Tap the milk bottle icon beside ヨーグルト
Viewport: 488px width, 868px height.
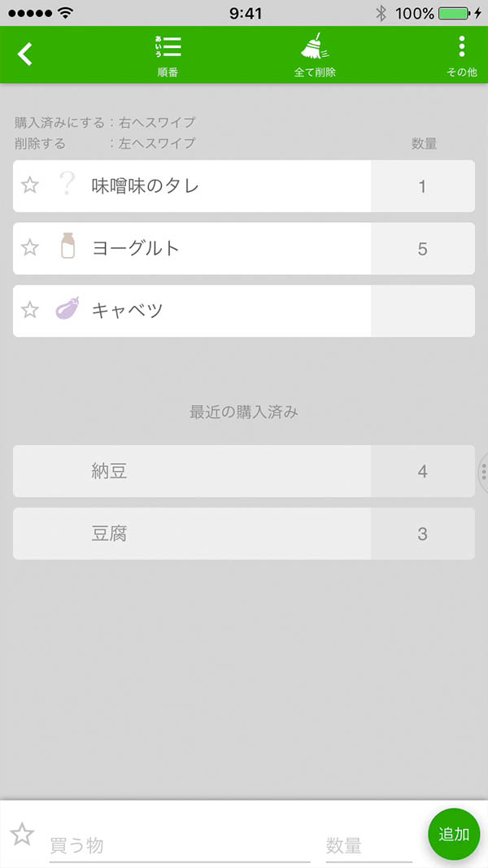pos(68,246)
